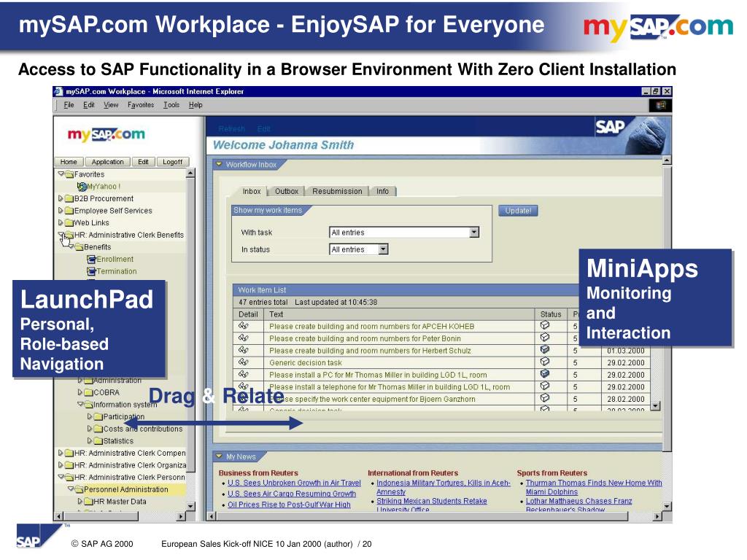
Task: Open U.S. Sees Air Cargo Resuming Growth
Action: pyautogui.click(x=292, y=494)
